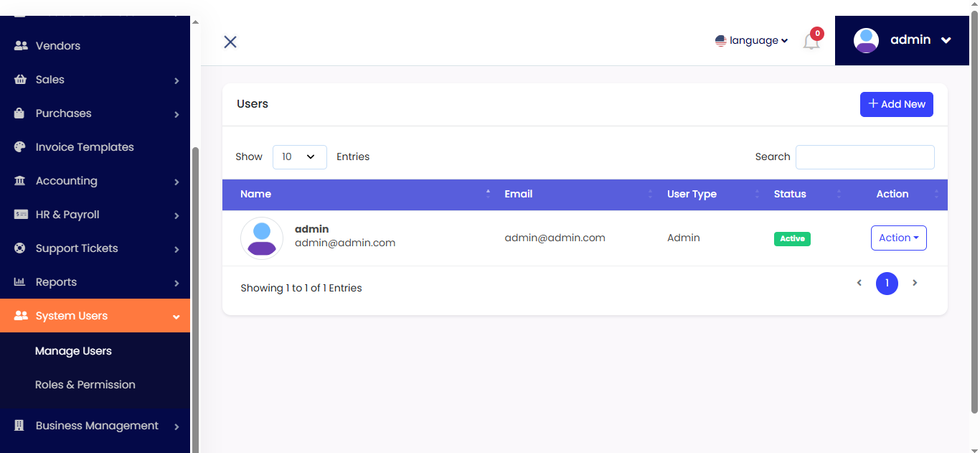Click the HR & Payroll money icon

[21, 214]
